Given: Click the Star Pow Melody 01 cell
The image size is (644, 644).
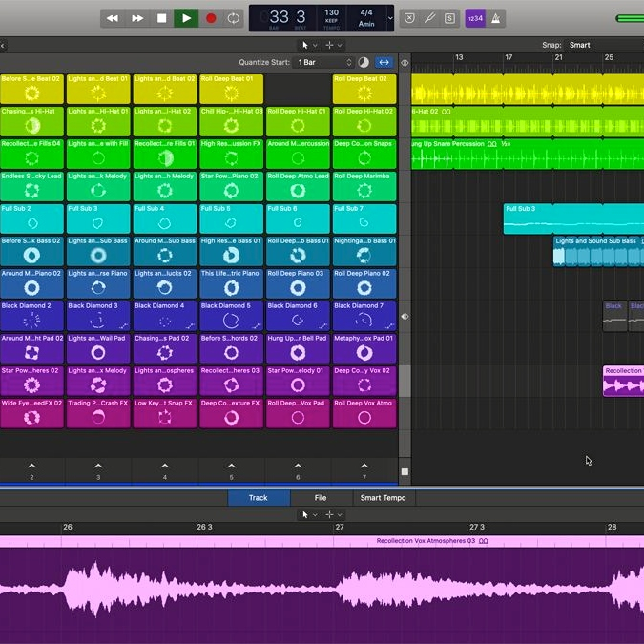Looking at the screenshot, I should (298, 381).
